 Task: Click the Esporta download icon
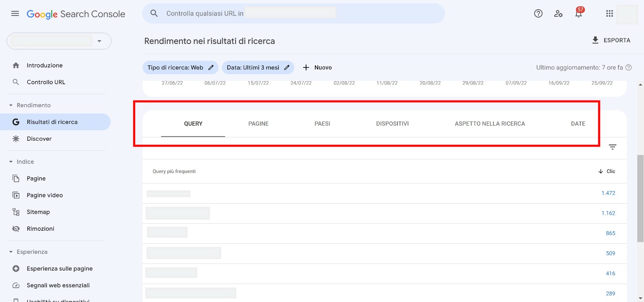595,40
